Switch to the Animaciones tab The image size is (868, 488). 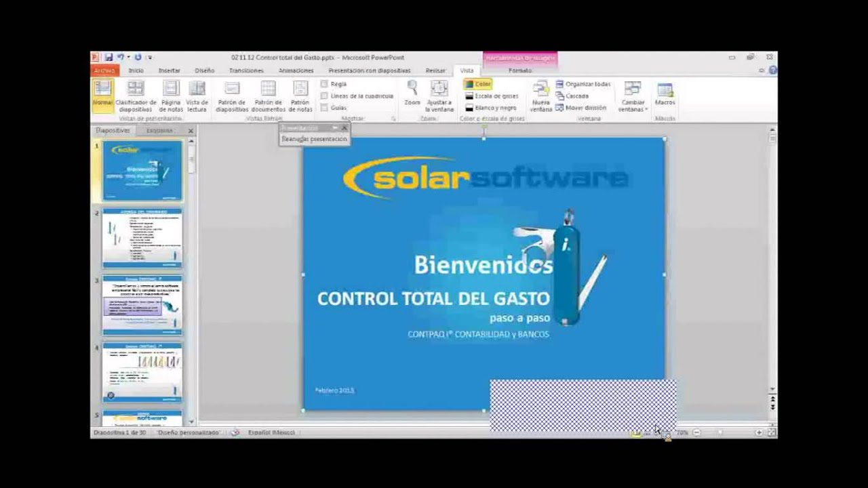296,70
